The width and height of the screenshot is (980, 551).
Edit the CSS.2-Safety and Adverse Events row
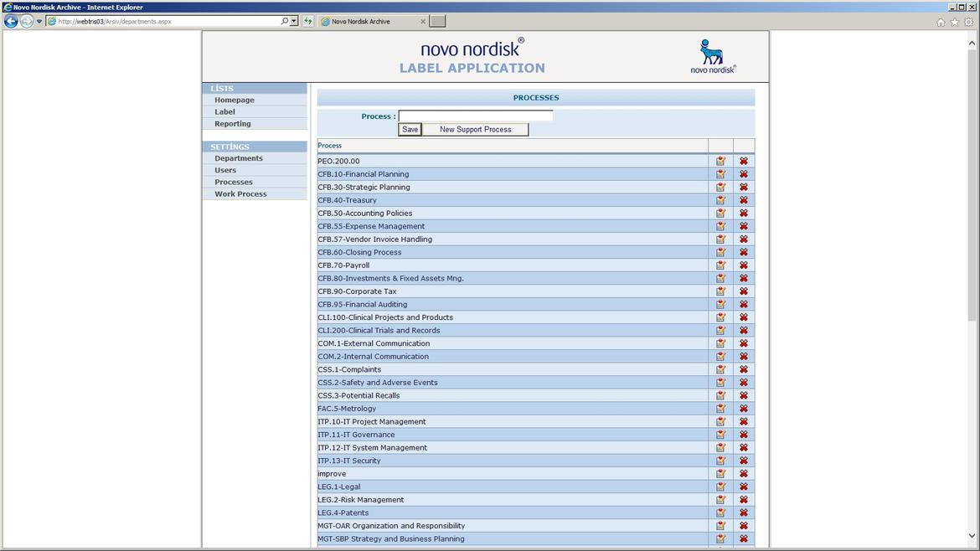click(x=720, y=383)
